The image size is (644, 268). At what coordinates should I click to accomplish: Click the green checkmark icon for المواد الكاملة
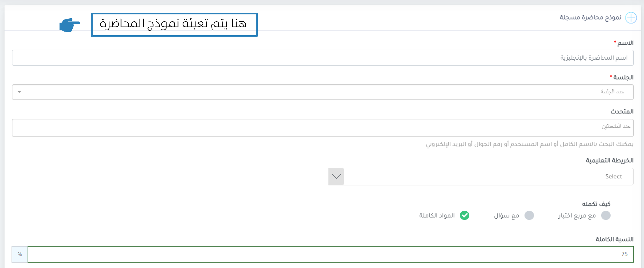pos(465,215)
